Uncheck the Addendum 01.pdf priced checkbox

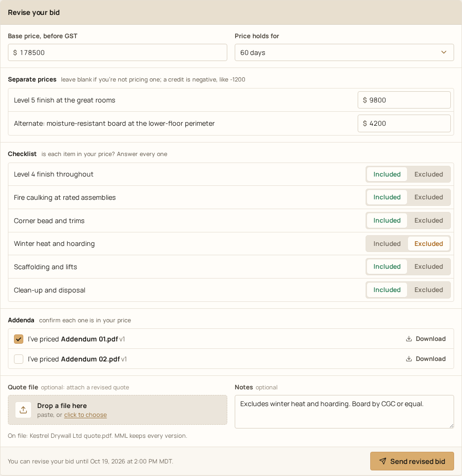coord(19,339)
